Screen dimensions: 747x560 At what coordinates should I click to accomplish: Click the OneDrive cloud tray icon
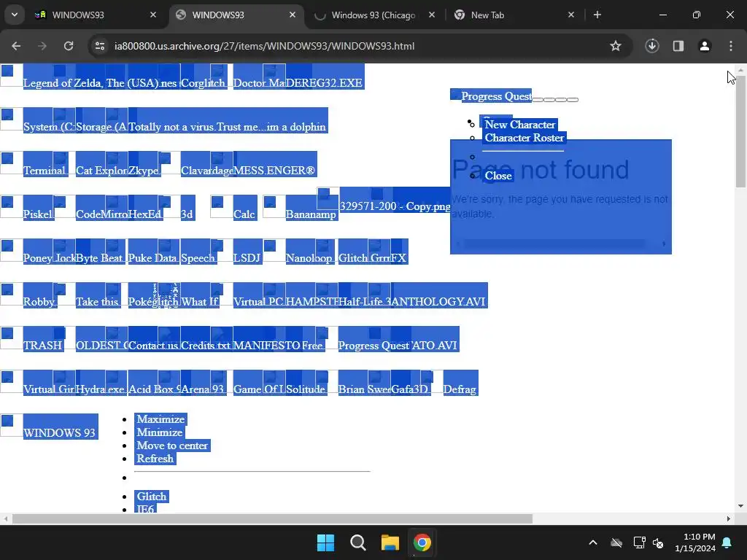pyautogui.click(x=616, y=542)
